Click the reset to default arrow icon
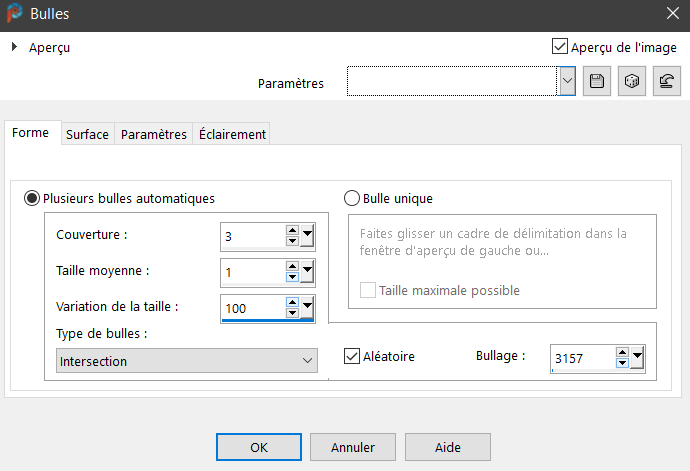 663,83
